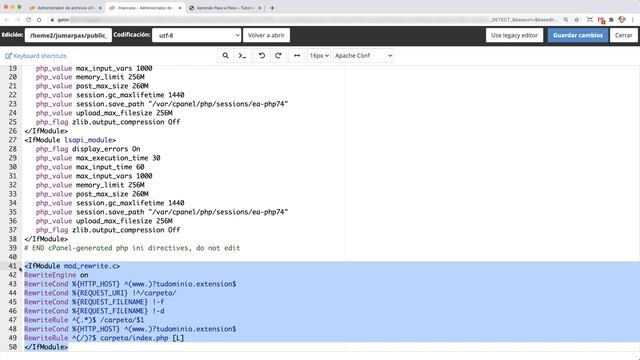Click 'RewriteRule ^(/)?$ carpeta/index.php [L]' line
The height and width of the screenshot is (360, 640).
tap(104, 338)
